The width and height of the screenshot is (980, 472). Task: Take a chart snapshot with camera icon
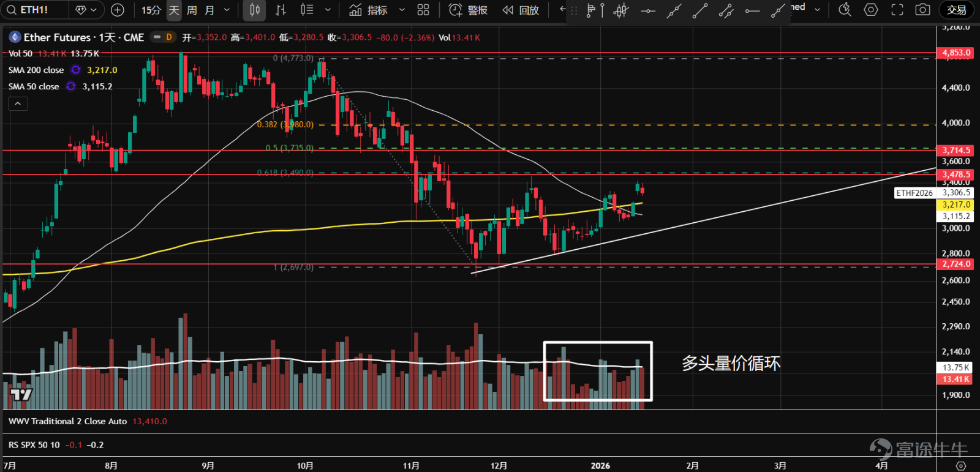pos(922,10)
